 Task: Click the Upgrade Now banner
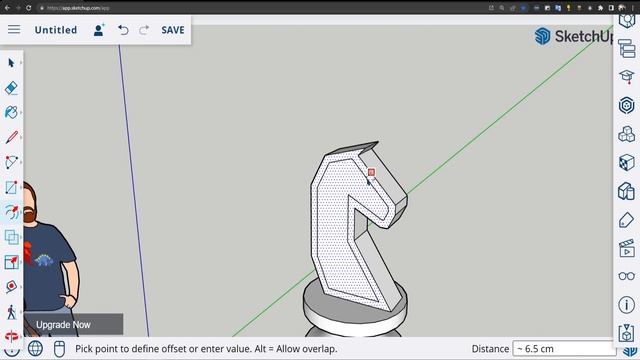73,324
